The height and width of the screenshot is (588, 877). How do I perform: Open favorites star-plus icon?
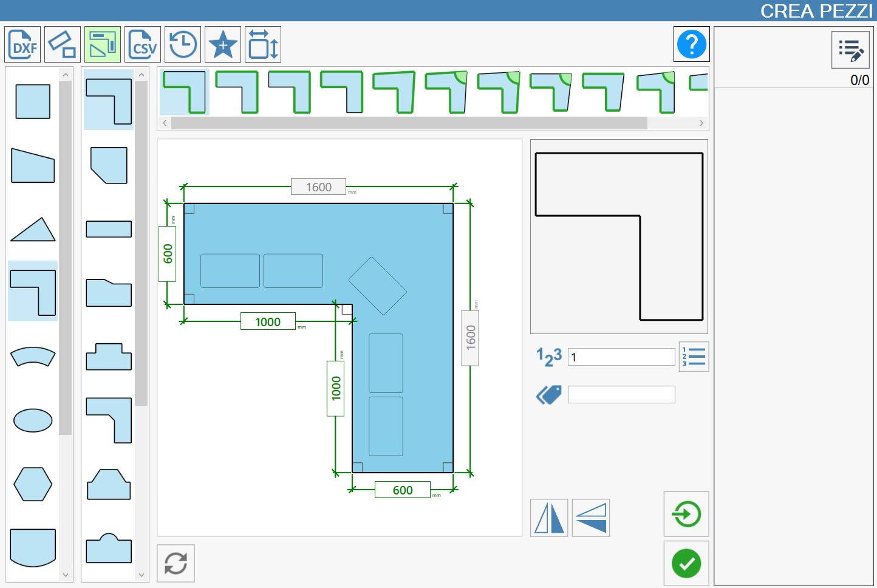223,44
